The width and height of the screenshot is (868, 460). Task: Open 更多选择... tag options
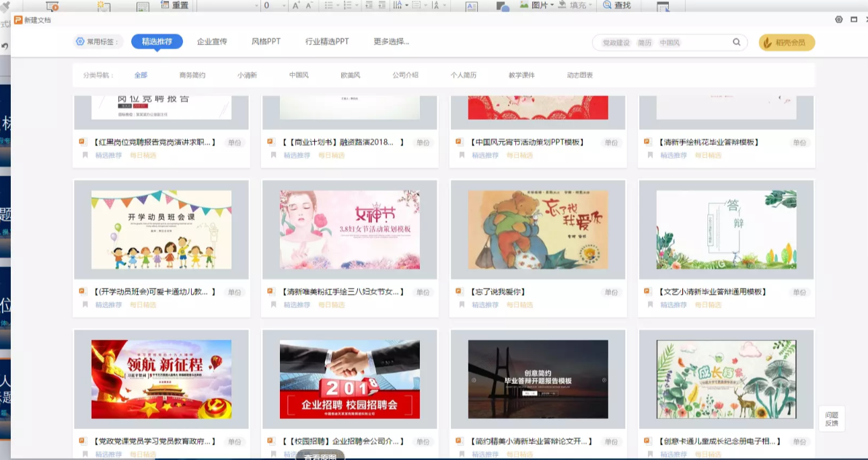point(391,42)
